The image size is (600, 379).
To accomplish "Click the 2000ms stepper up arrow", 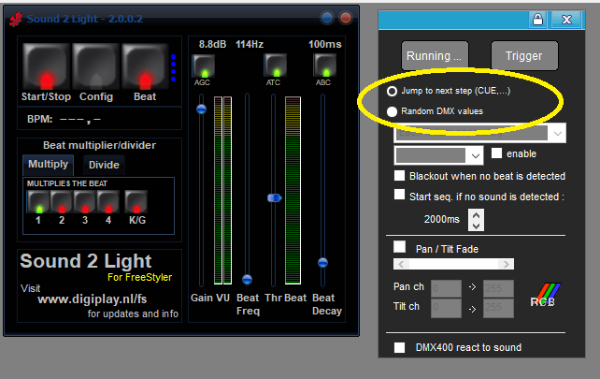I will 476,215.
